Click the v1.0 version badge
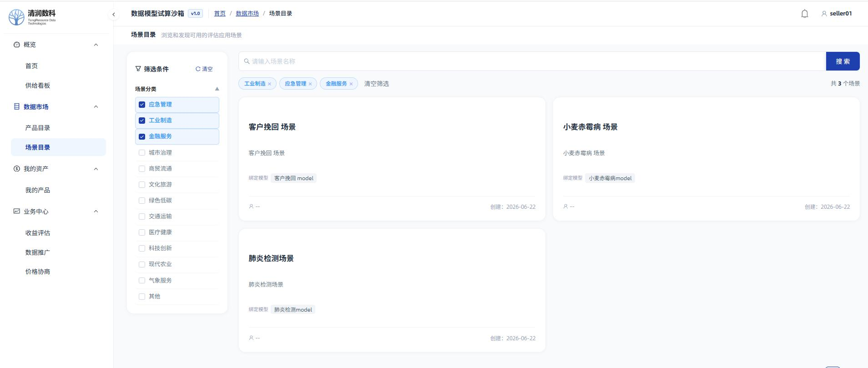Image resolution: width=868 pixels, height=368 pixels. pos(195,14)
